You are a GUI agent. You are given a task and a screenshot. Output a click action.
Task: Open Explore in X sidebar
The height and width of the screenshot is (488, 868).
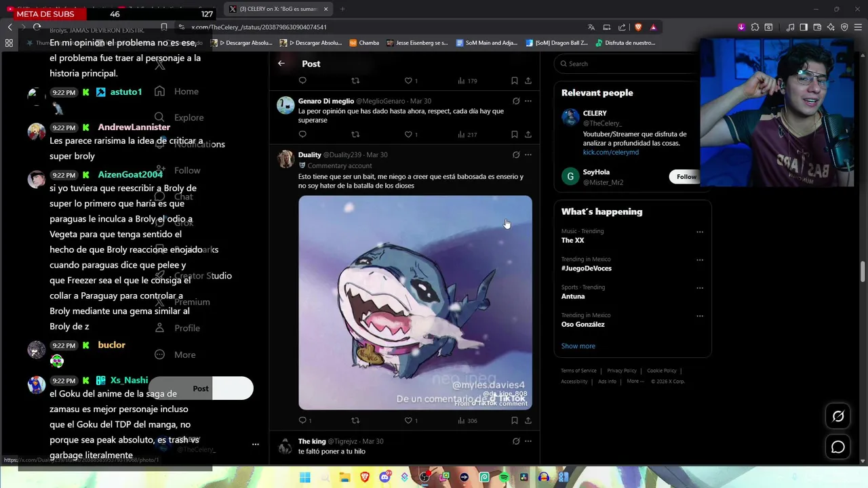pyautogui.click(x=179, y=117)
